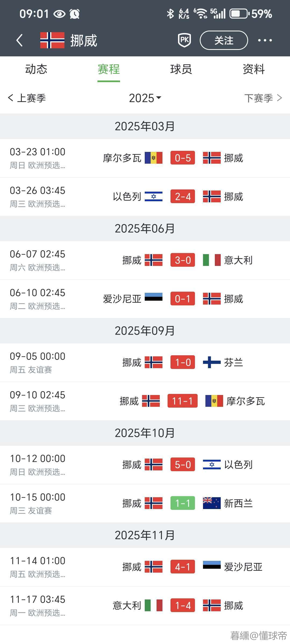290x644 pixels.
Task: Toggle the 关注 follow button
Action: pyautogui.click(x=224, y=40)
